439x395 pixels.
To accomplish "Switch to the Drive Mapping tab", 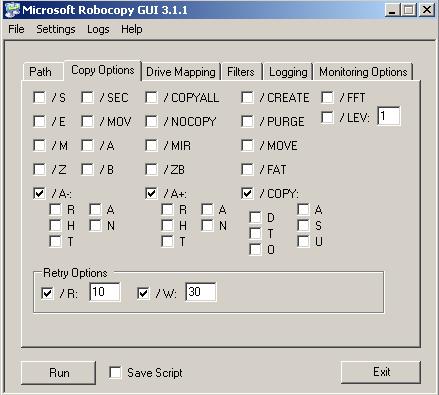I will (181, 72).
